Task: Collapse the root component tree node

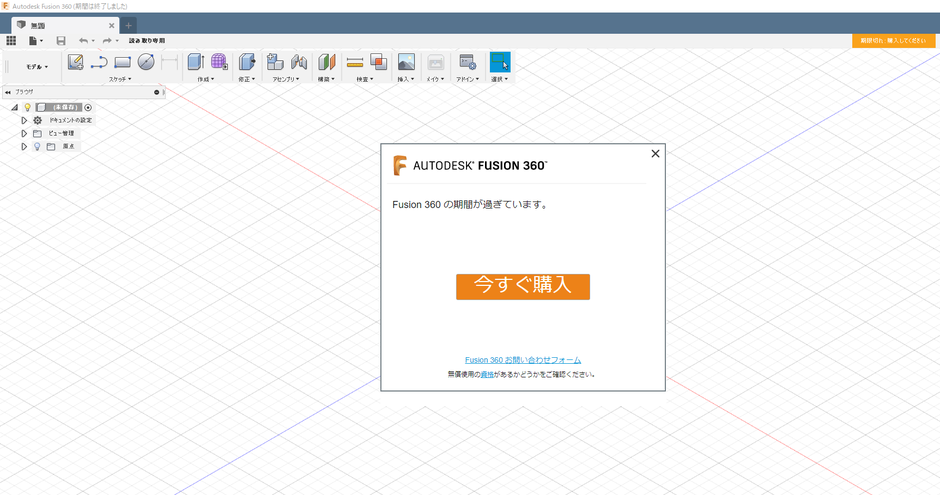Action: pos(15,107)
